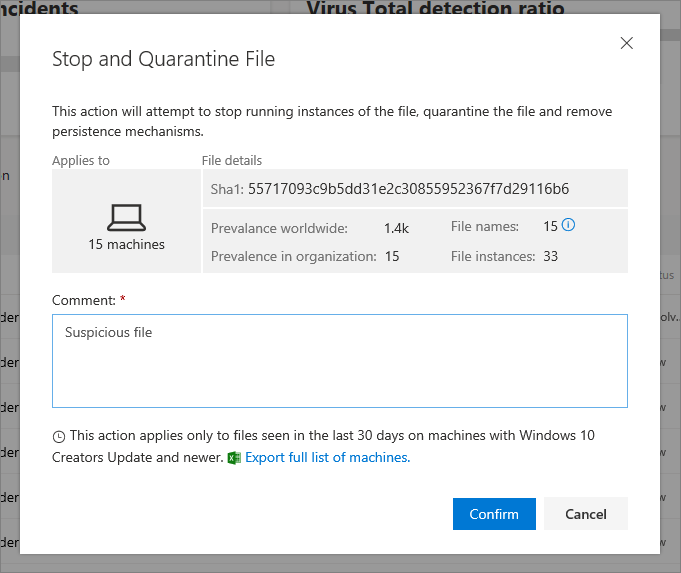Click the File instances count 33
Viewport: 681px width, 573px height.
(550, 256)
